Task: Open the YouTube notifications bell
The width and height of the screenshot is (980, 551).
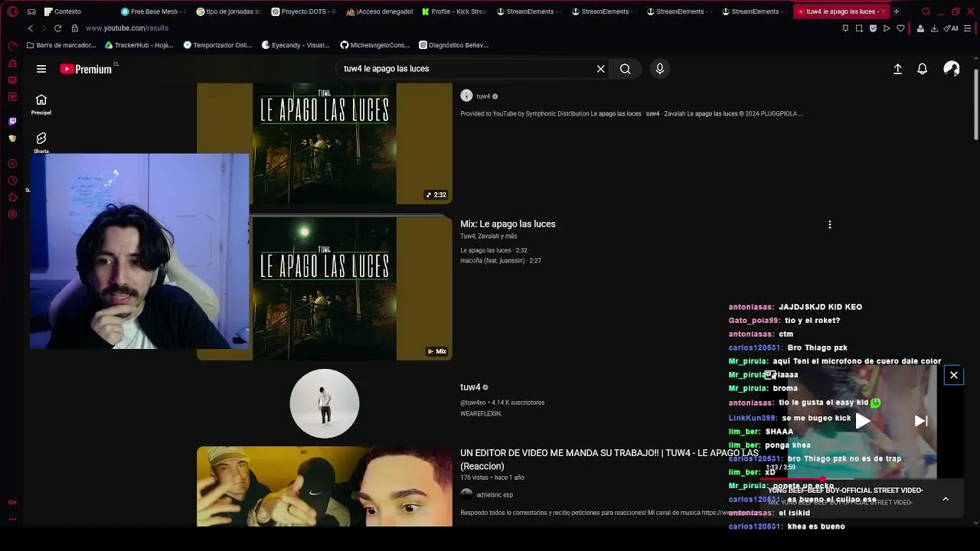Action: click(923, 69)
